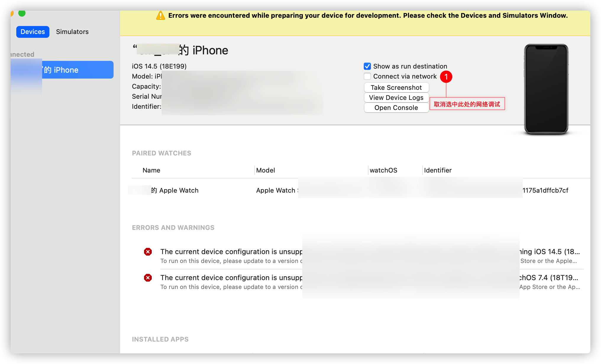The width and height of the screenshot is (601, 364).
Task: Click the errors banner message text
Action: coord(368,15)
